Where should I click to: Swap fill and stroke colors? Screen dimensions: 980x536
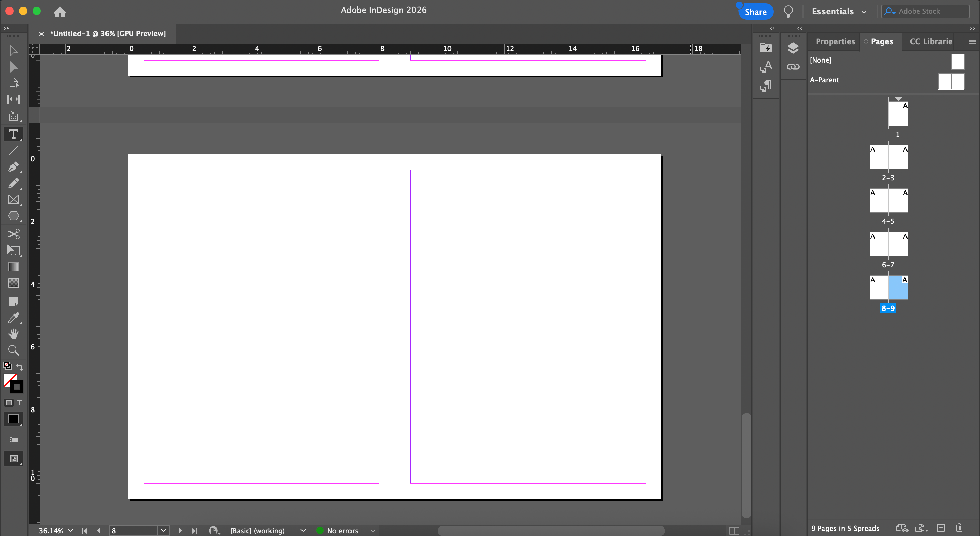20,366
